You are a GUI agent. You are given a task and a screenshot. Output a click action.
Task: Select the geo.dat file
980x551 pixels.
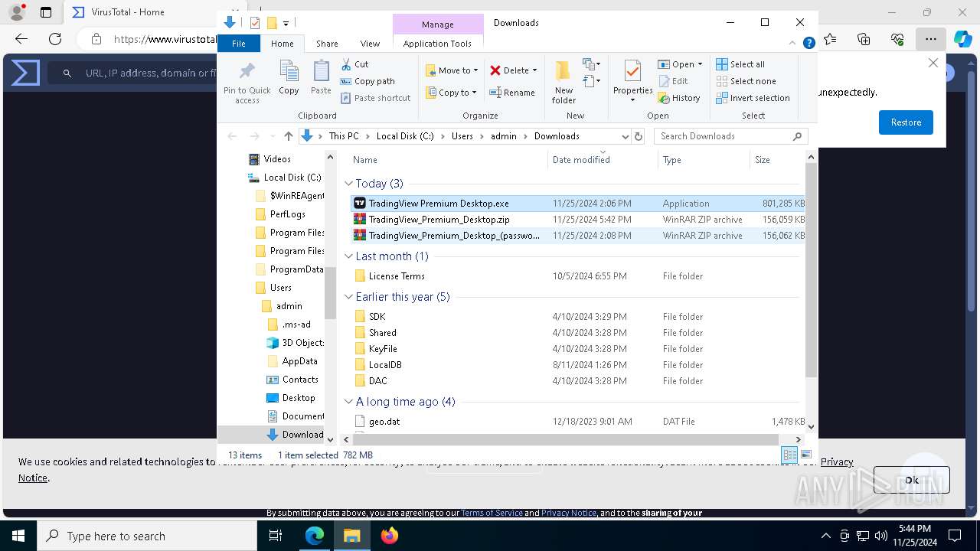tap(578, 422)
